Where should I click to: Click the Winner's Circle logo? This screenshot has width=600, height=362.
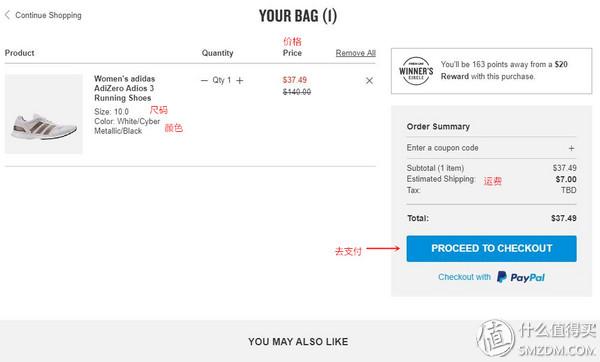(x=416, y=71)
